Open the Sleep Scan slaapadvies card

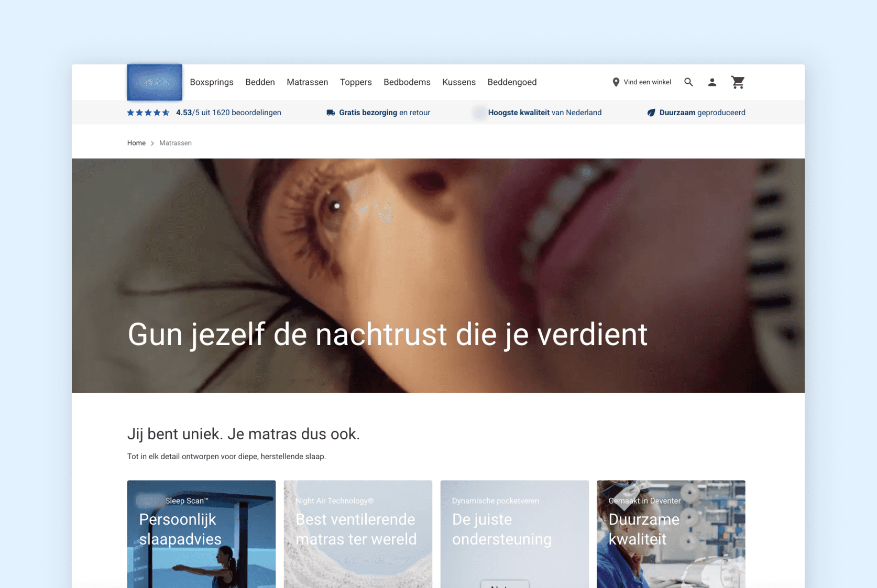pos(201,534)
